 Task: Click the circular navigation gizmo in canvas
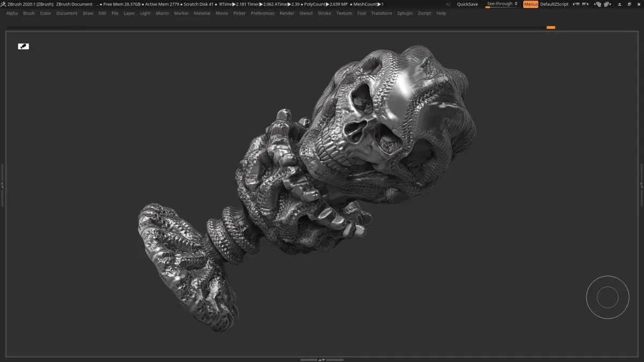[608, 297]
